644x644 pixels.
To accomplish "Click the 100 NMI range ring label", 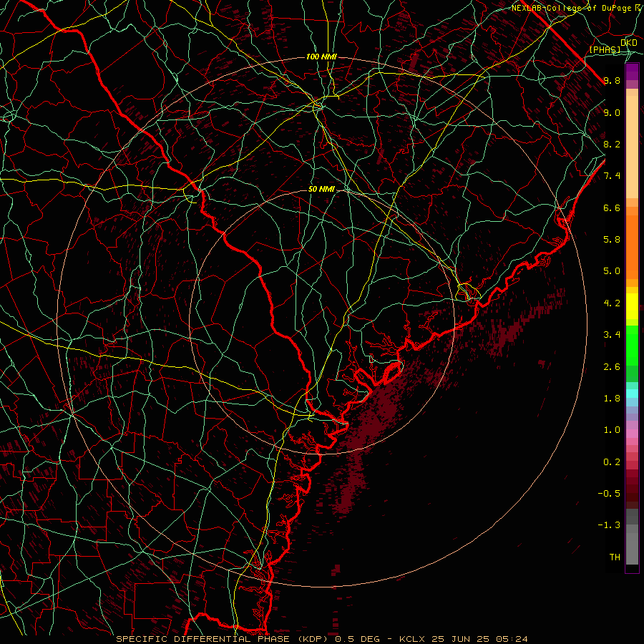I will pos(321,57).
